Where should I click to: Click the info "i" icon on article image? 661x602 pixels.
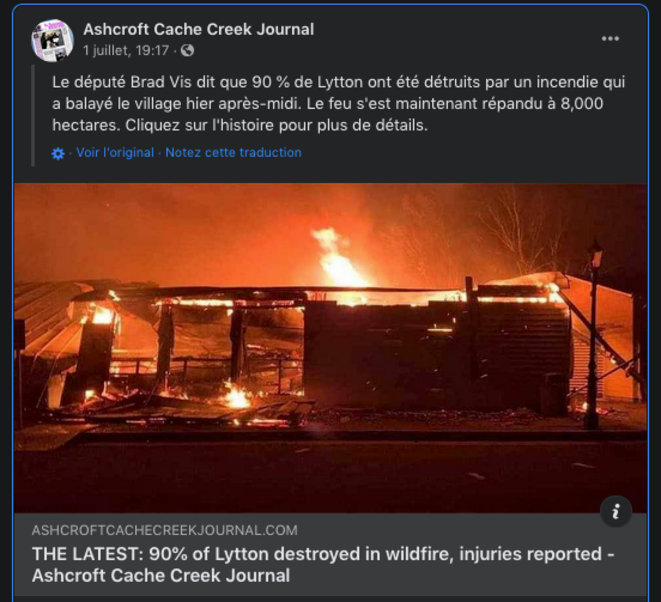click(615, 511)
